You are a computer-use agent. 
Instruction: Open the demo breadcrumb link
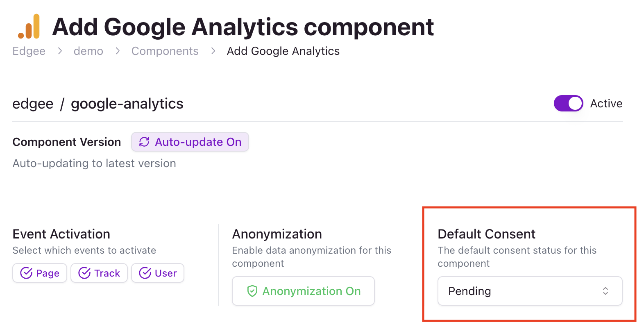pos(88,51)
